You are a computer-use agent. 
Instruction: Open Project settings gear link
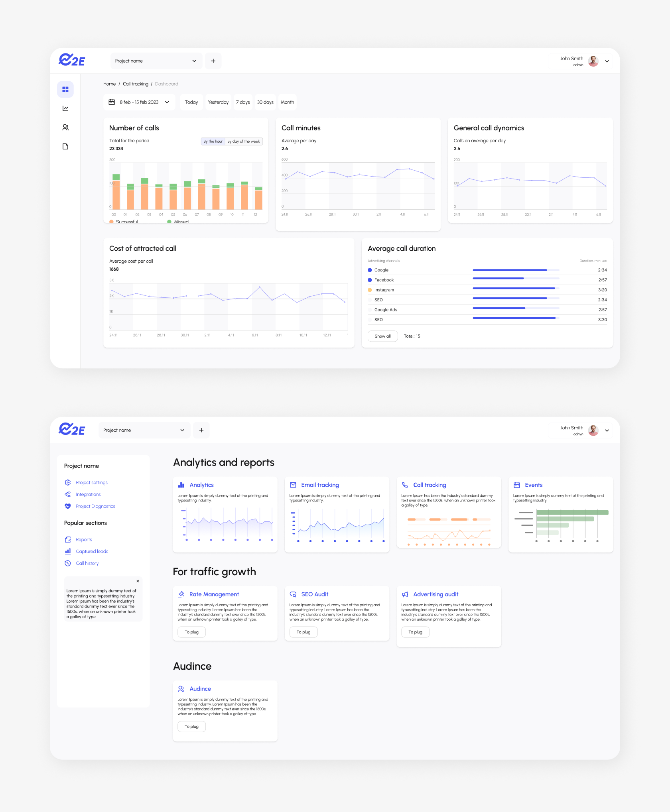91,483
